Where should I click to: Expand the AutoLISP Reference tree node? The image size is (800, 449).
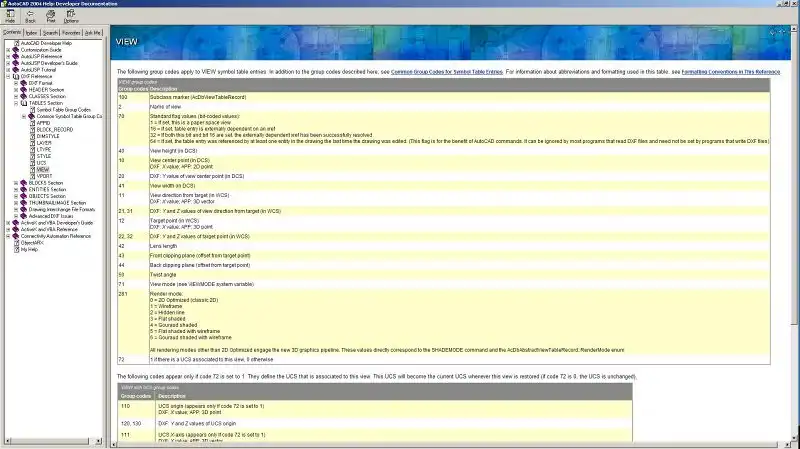coord(8,57)
